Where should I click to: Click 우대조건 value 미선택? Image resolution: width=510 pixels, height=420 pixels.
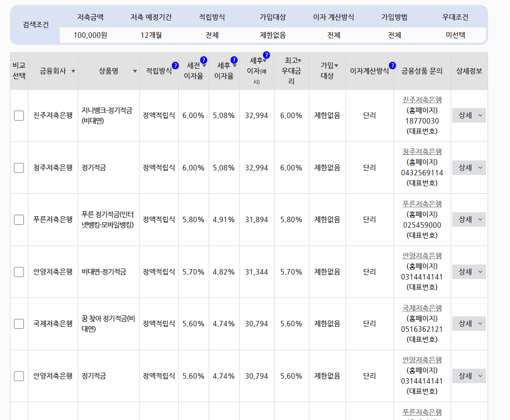click(455, 35)
